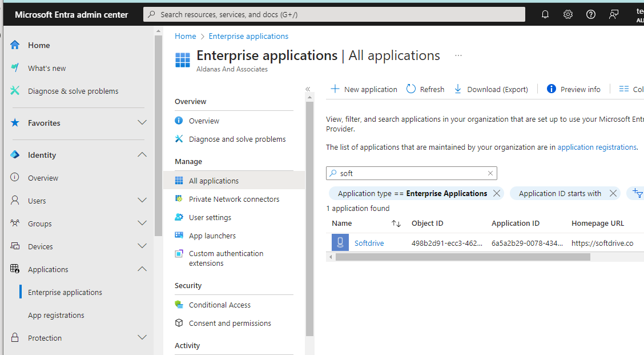This screenshot has height=355, width=644.
Task: Click Preview info button
Action: coord(574,89)
